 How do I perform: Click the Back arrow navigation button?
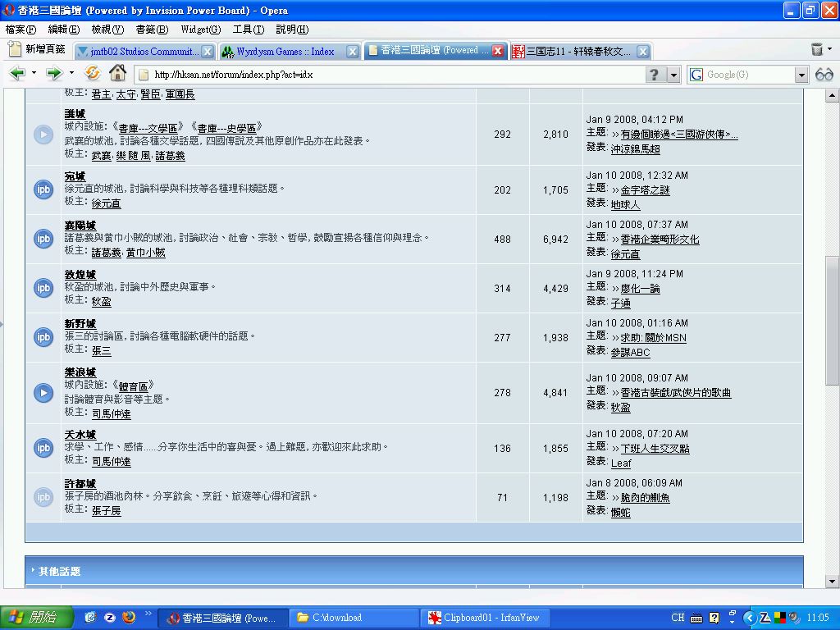[x=16, y=74]
